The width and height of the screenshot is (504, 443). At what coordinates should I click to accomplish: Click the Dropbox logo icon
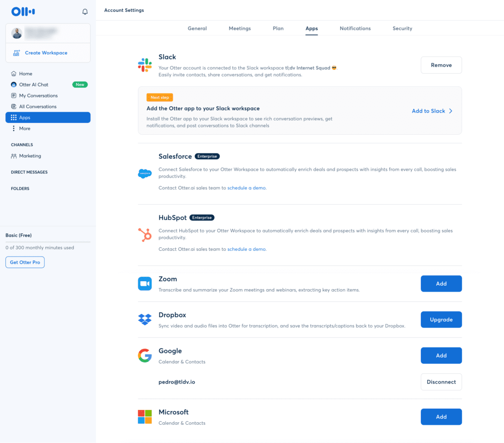(145, 320)
